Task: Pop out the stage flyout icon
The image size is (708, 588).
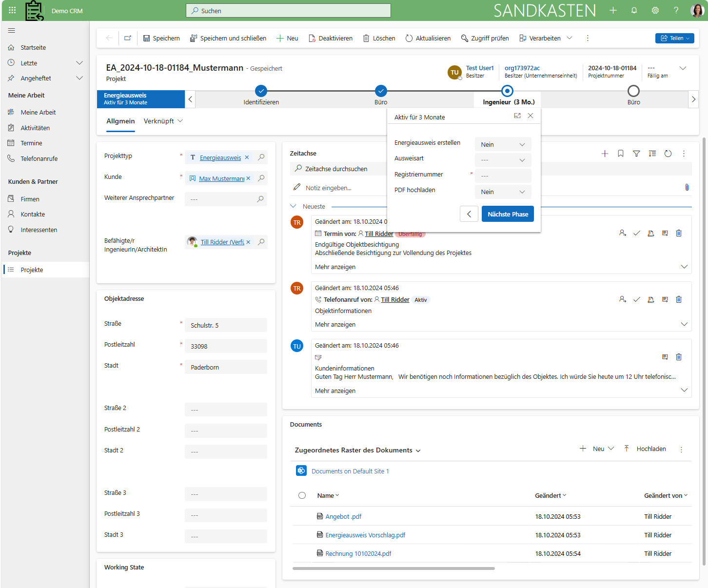Action: point(517,116)
